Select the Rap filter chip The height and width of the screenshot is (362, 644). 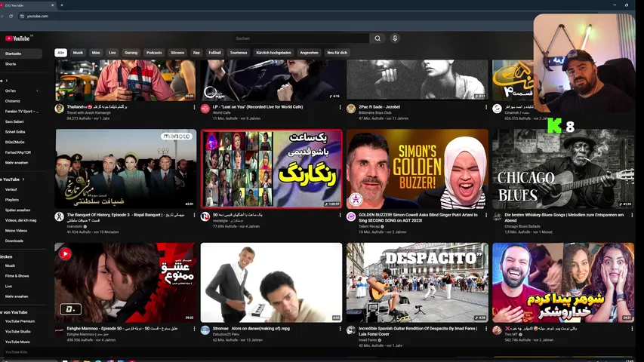click(196, 53)
